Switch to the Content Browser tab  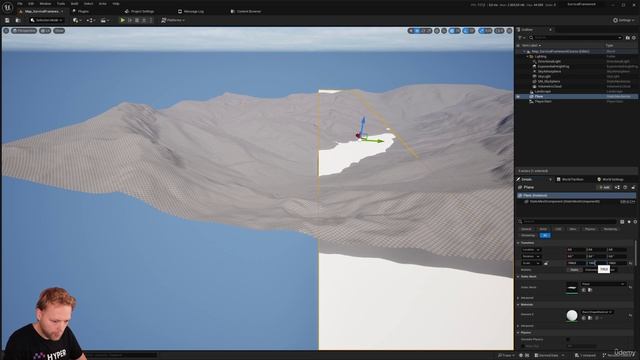(x=246, y=11)
